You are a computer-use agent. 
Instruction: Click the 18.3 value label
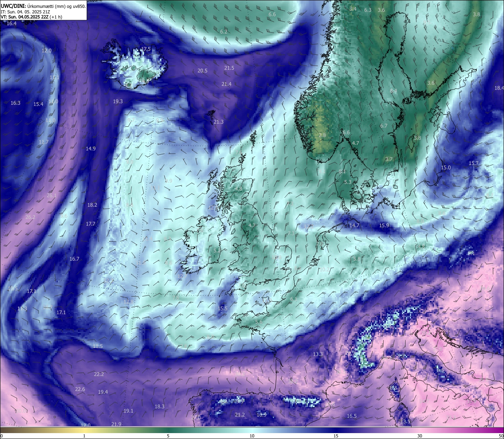(159, 407)
